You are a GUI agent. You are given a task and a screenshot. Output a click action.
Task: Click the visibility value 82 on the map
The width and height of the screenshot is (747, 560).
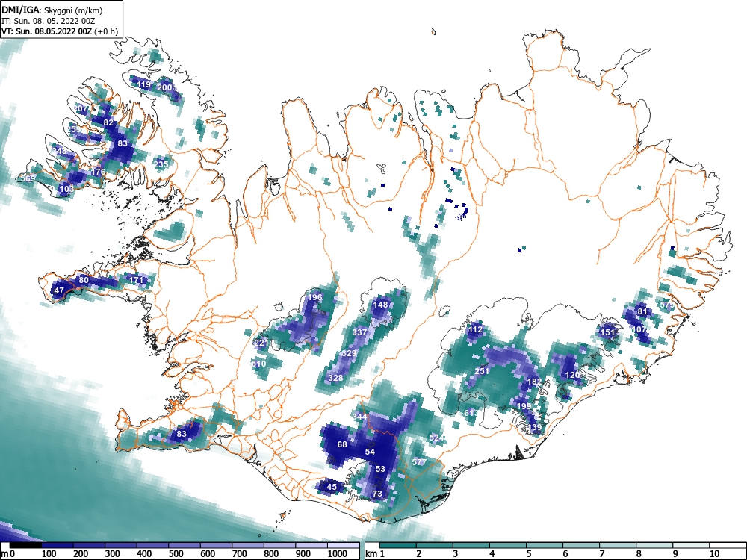coord(108,122)
